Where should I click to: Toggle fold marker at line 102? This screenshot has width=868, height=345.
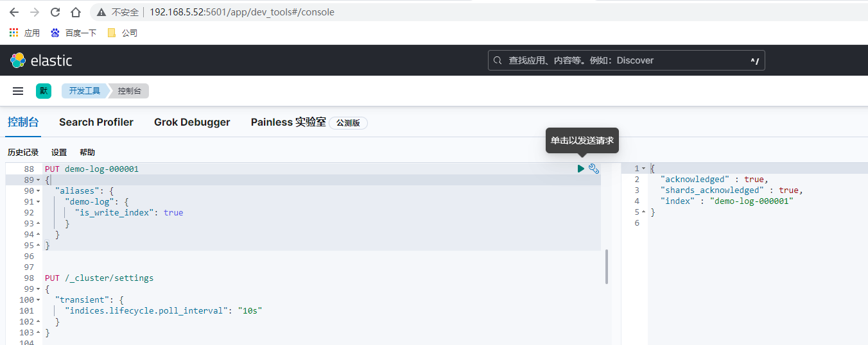38,322
